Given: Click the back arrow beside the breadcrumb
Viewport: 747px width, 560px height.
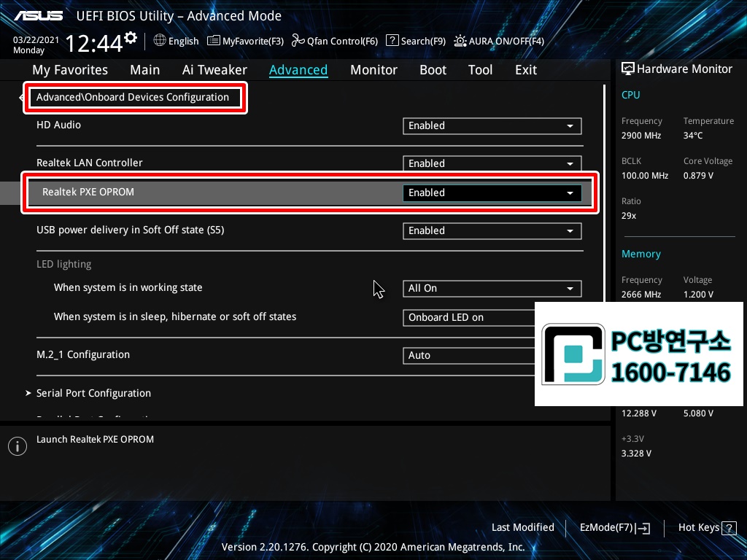Looking at the screenshot, I should [x=21, y=98].
